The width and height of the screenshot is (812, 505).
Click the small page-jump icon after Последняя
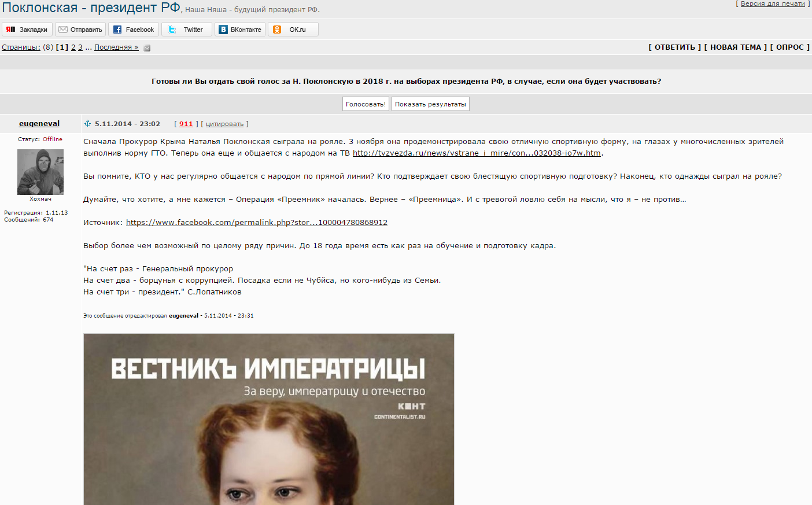coord(147,48)
